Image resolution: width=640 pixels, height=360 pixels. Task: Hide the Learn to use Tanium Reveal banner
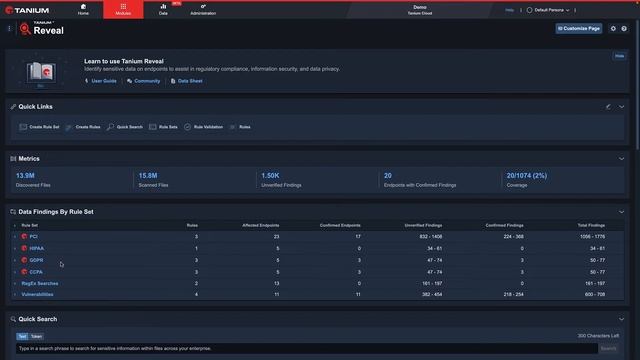coord(619,56)
